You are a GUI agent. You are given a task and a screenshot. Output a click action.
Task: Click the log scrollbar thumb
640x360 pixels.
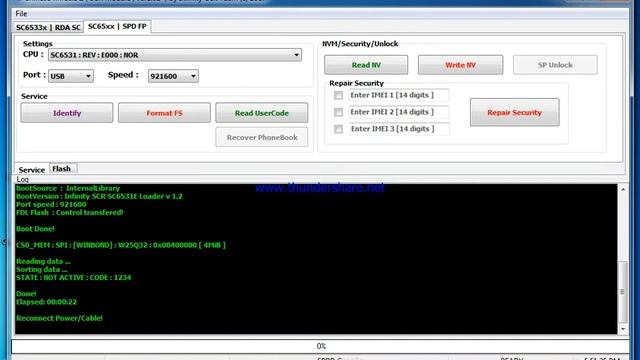[623, 291]
